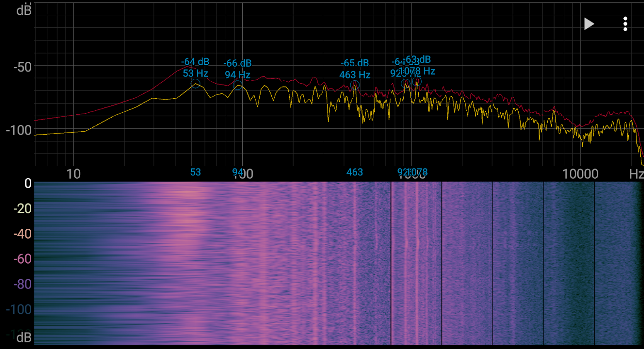The width and height of the screenshot is (644, 349).
Task: Click the 10 frequency axis label
Action: (x=73, y=174)
